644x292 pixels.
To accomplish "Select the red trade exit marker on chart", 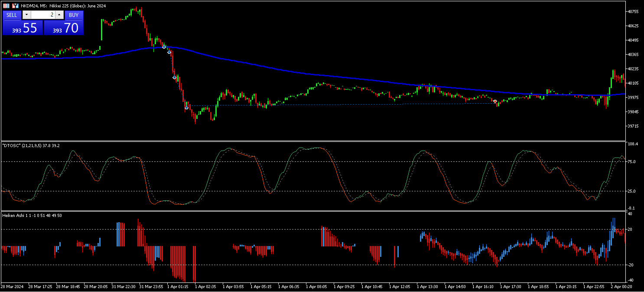I will [495, 101].
